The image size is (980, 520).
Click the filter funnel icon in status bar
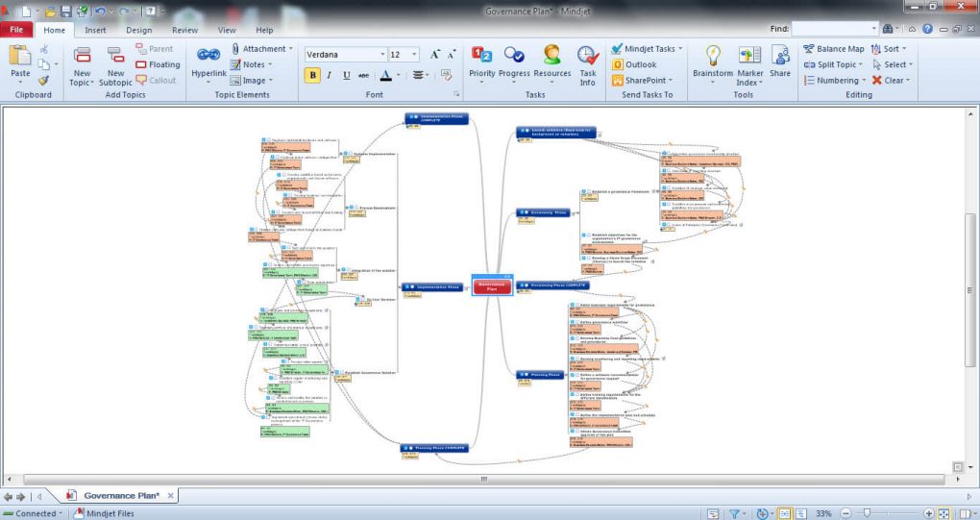[x=735, y=513]
